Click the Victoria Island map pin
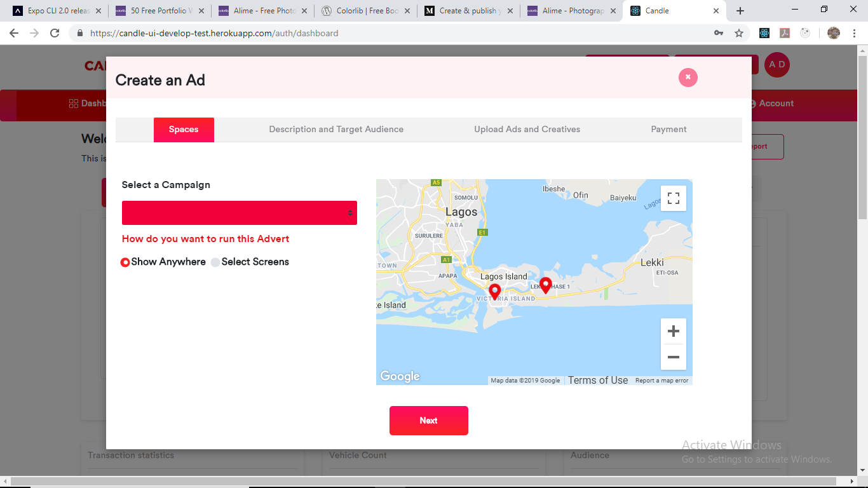This screenshot has width=868, height=488. [494, 292]
